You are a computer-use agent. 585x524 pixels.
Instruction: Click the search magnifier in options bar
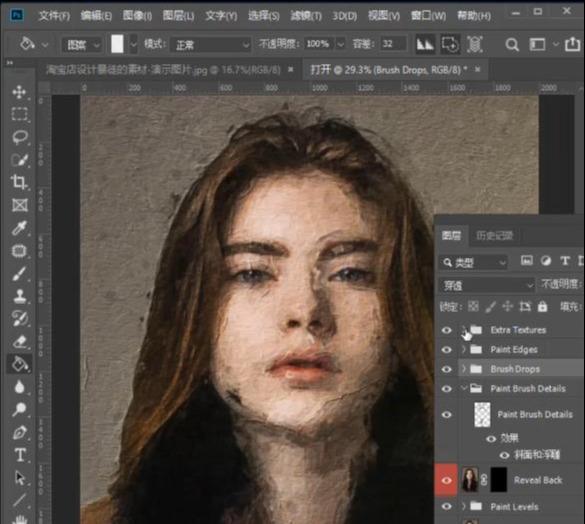(x=512, y=45)
